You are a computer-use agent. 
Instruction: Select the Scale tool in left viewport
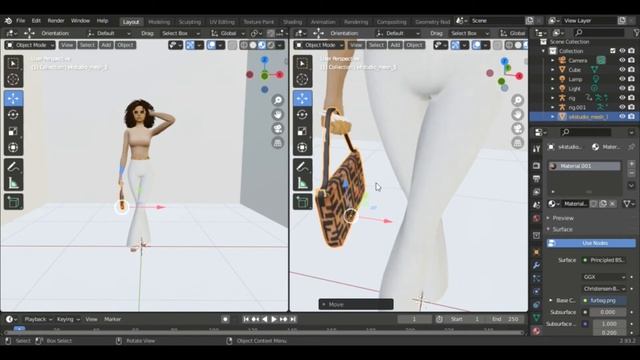tap(13, 131)
